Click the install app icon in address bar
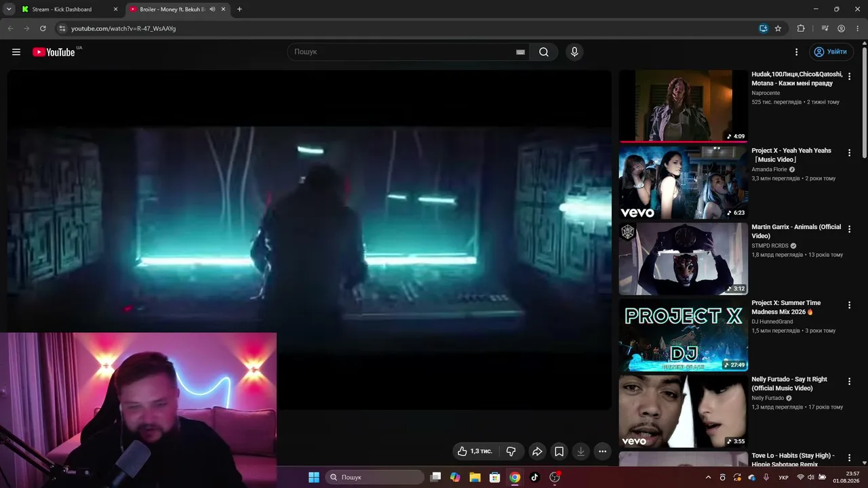Screen dimensions: 868x488 pyautogui.click(x=764, y=28)
